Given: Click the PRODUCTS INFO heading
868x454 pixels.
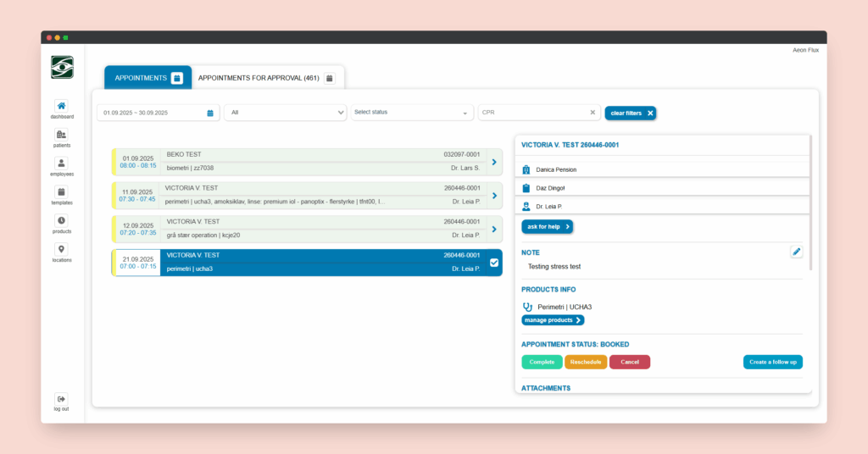Looking at the screenshot, I should (x=548, y=290).
